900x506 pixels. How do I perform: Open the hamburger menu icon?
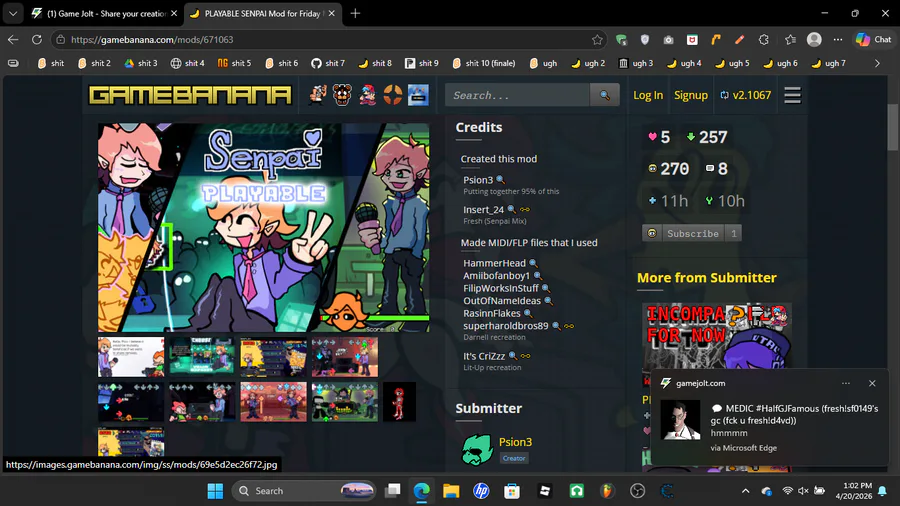pyautogui.click(x=792, y=95)
